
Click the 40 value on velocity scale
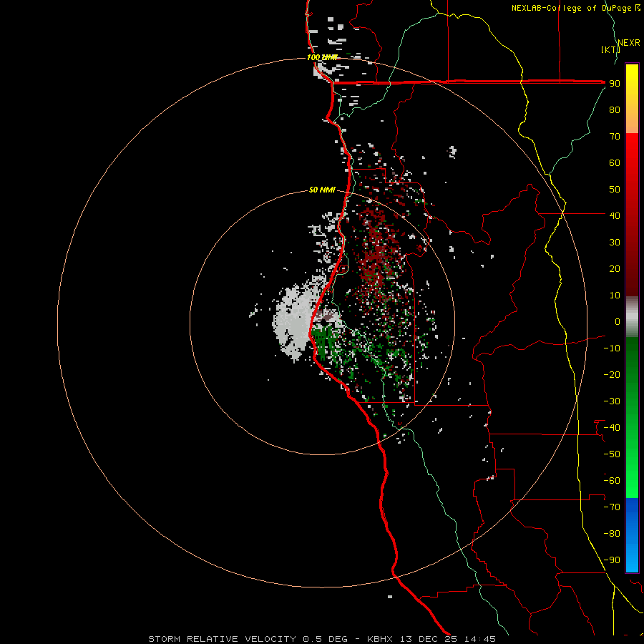click(615, 215)
